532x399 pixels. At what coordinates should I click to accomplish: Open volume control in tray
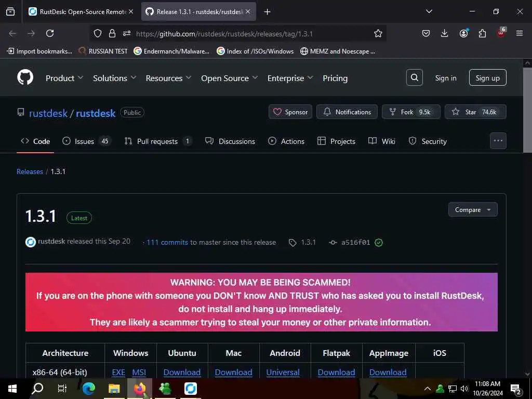pos(464,389)
